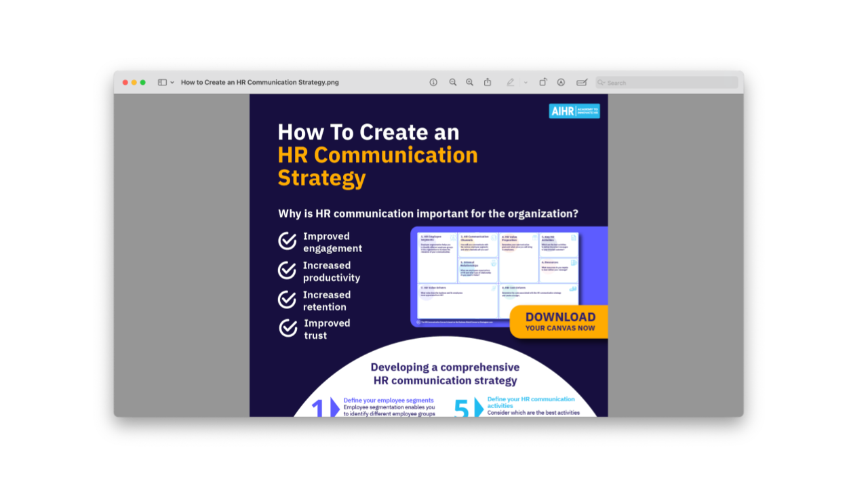Open the Inspector info panel

[x=433, y=83]
